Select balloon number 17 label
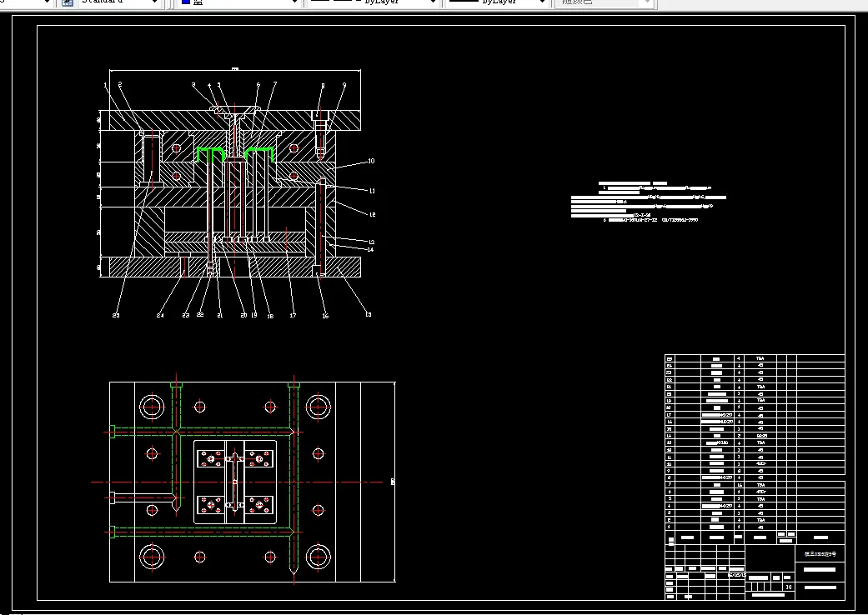 (293, 315)
